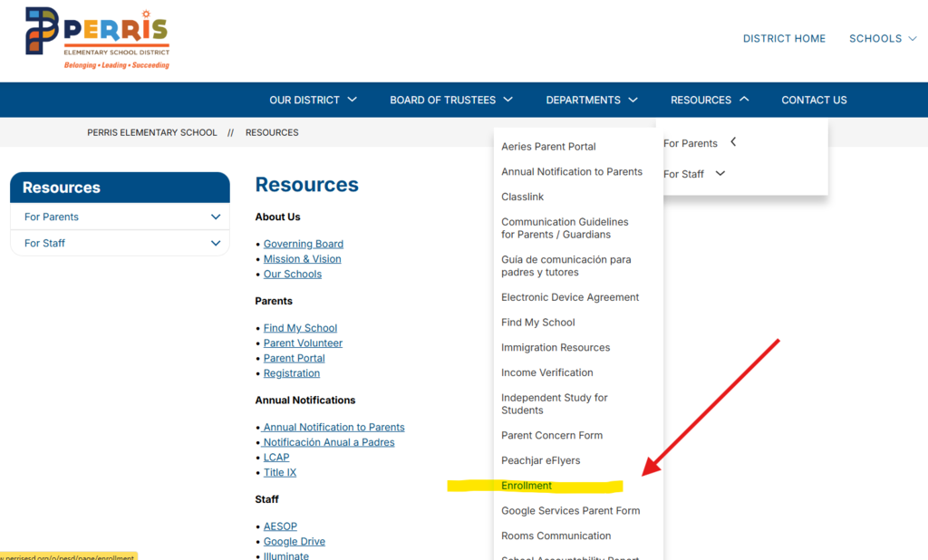Image resolution: width=928 pixels, height=560 pixels.
Task: Select Enrollment from the dropdown list
Action: (527, 486)
